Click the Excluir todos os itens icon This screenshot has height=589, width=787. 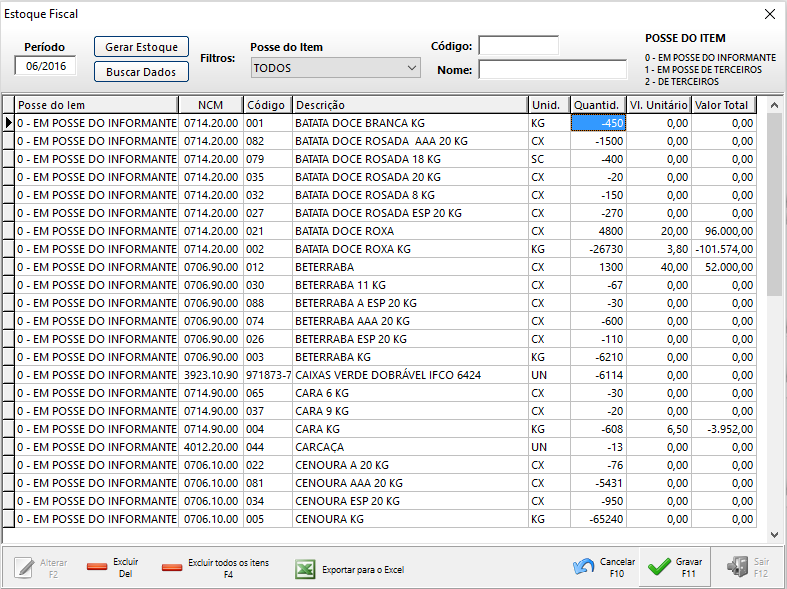coord(172,567)
